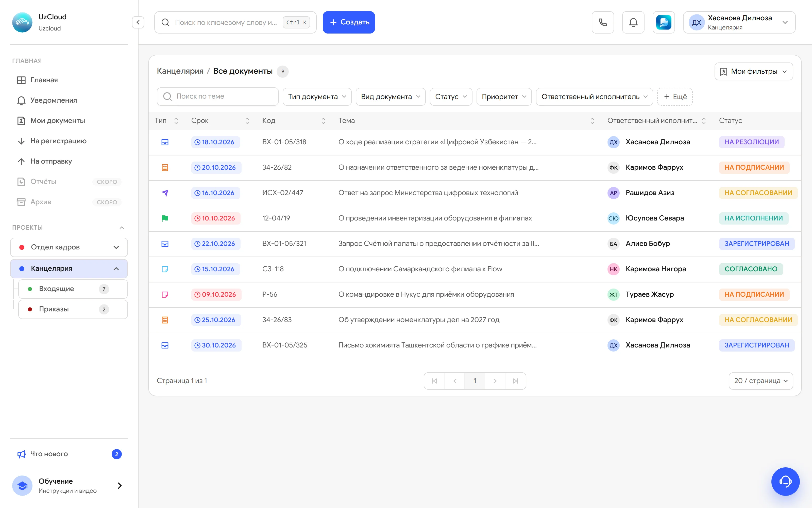Viewport: 812px width, 508px height.
Task: Open notifications bell in top bar
Action: (633, 22)
